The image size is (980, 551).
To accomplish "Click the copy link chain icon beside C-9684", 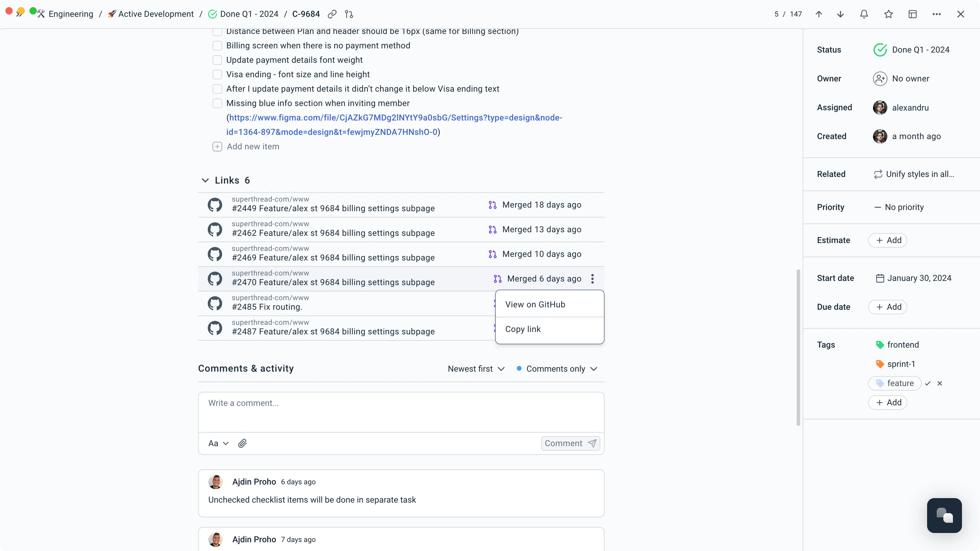I will coord(332,14).
